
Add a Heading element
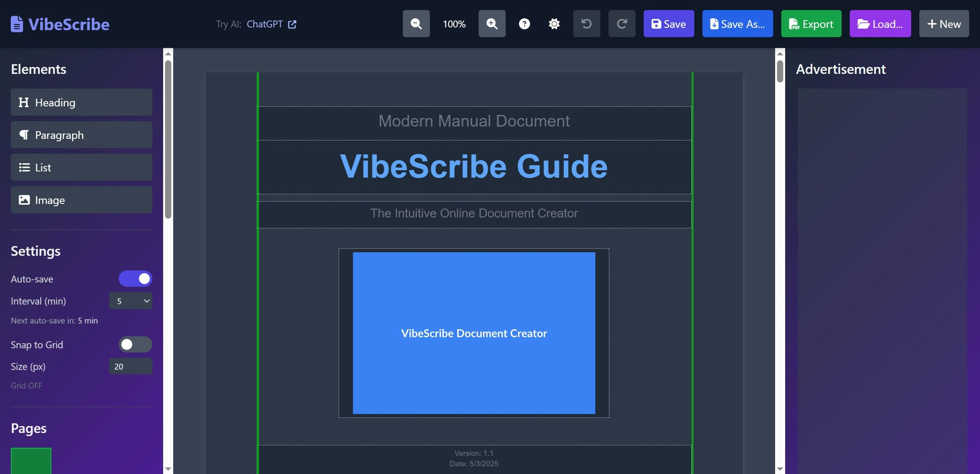[x=82, y=103]
